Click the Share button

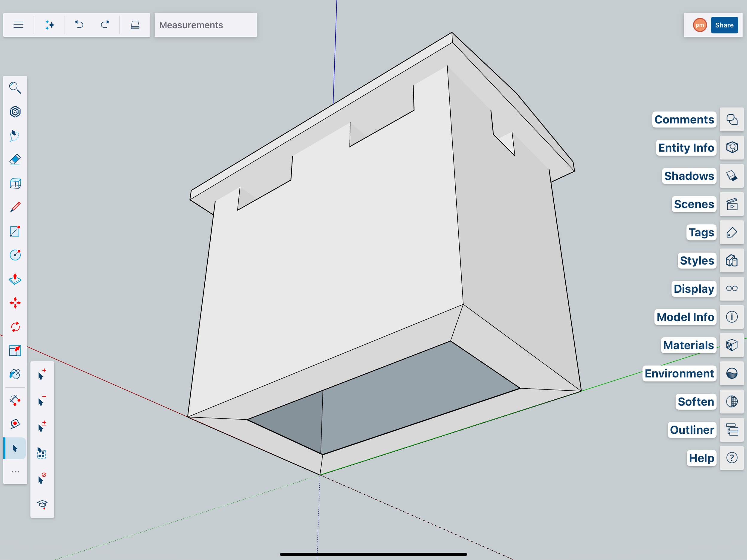pyautogui.click(x=724, y=25)
